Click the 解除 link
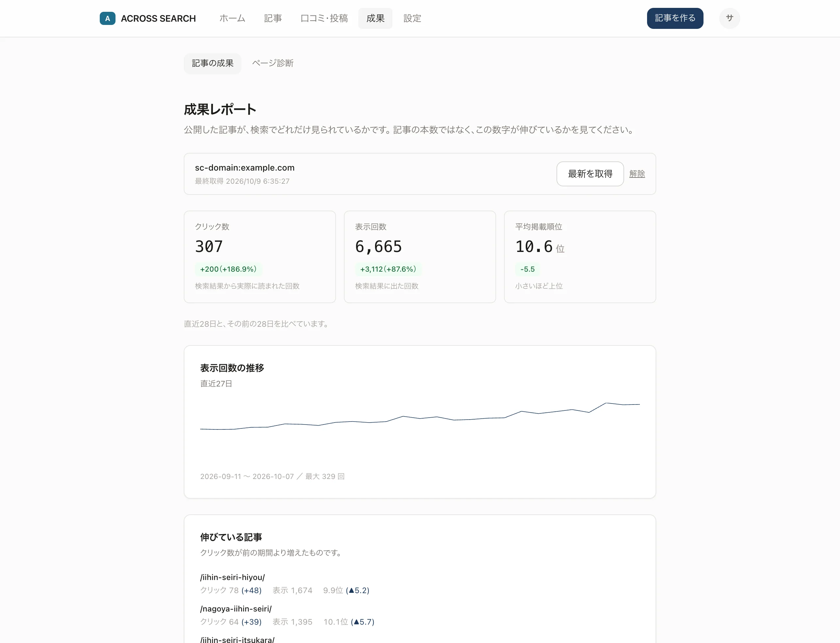Viewport: 840px width, 643px height. [x=637, y=174]
